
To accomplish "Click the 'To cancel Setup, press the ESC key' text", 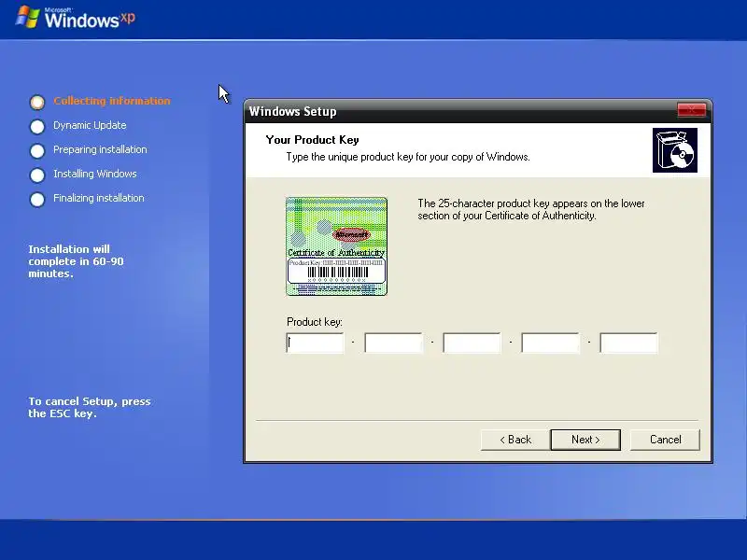I will click(90, 407).
